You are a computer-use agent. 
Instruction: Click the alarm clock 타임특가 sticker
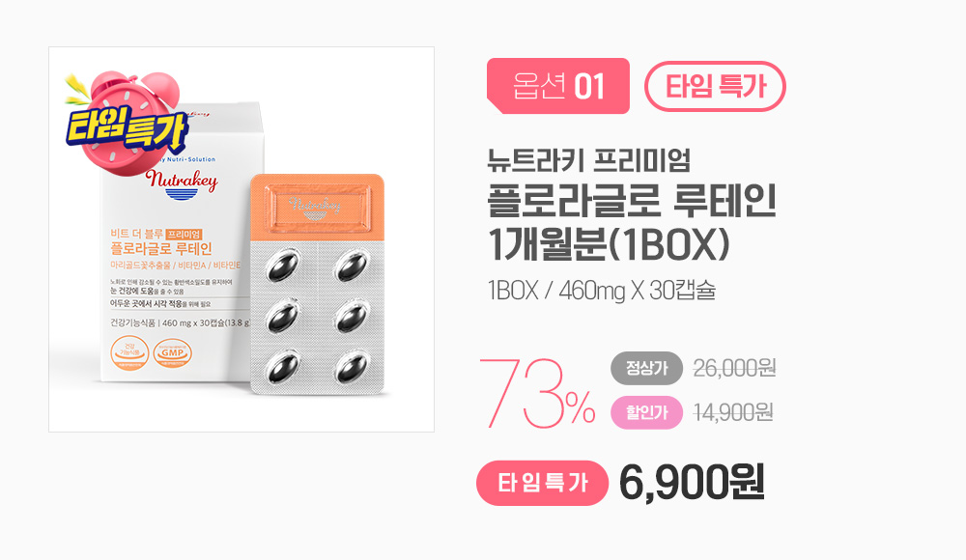[127, 121]
